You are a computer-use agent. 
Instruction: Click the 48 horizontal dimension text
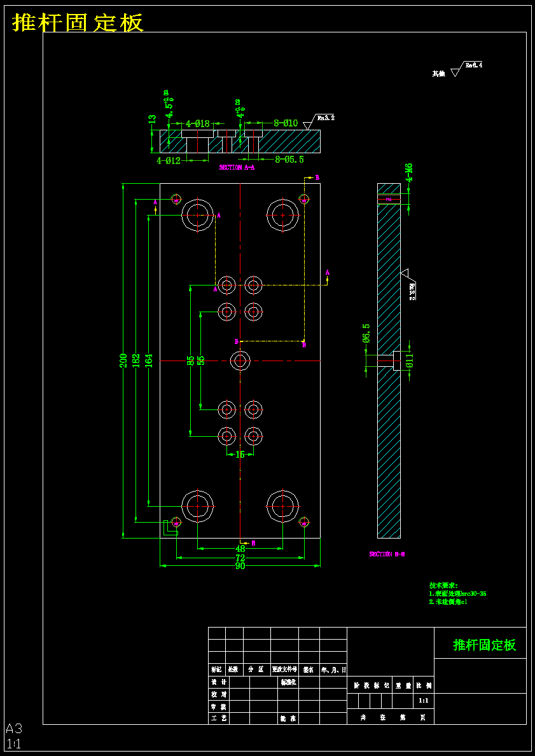240,549
